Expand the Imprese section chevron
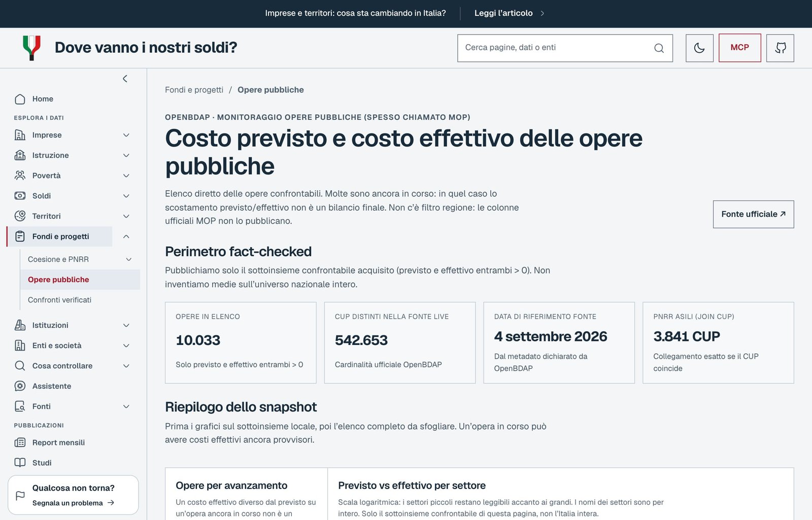 click(x=126, y=135)
